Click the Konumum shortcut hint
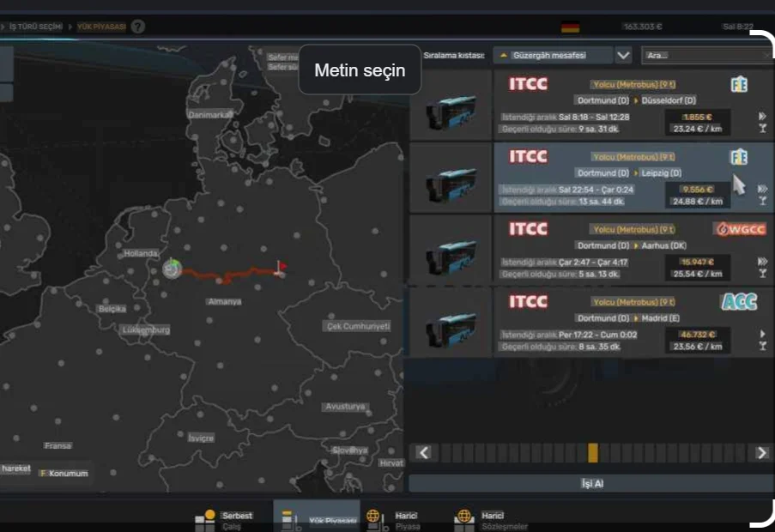Image resolution: width=775 pixels, height=532 pixels. pos(64,473)
